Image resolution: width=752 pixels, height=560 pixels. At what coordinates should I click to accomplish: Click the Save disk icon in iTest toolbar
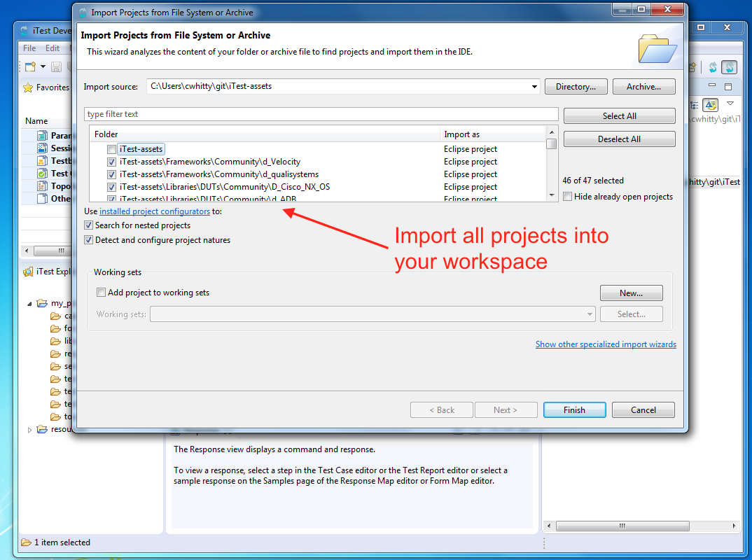pos(56,67)
